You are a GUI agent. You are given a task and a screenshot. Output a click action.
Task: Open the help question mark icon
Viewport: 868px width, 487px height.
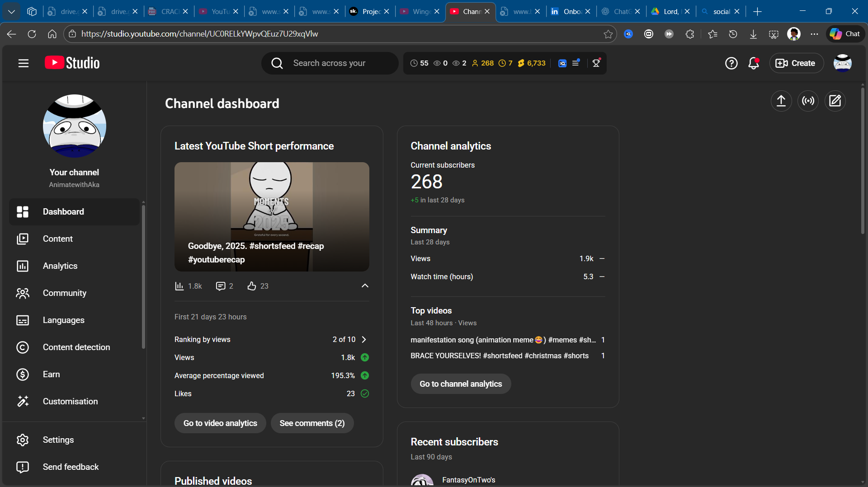pyautogui.click(x=731, y=63)
